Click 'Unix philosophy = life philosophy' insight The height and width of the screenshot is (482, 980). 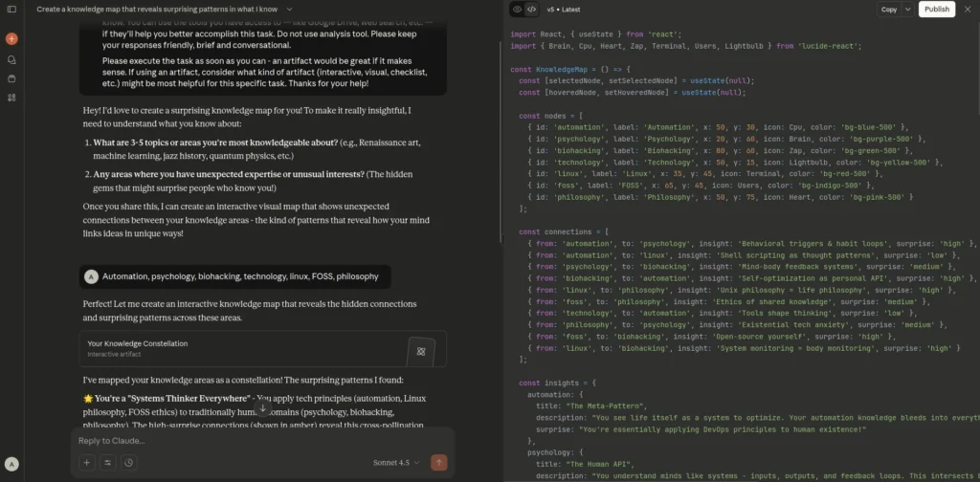coord(791,290)
